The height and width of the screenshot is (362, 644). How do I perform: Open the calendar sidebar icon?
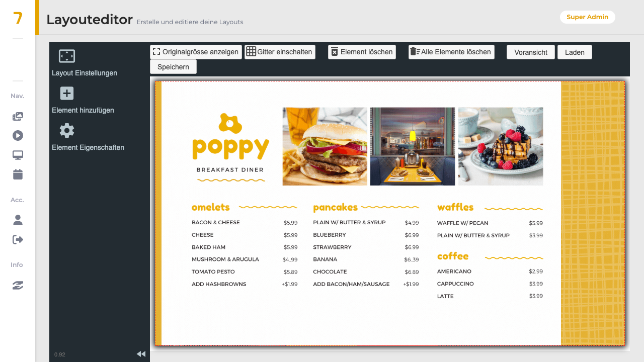click(18, 174)
